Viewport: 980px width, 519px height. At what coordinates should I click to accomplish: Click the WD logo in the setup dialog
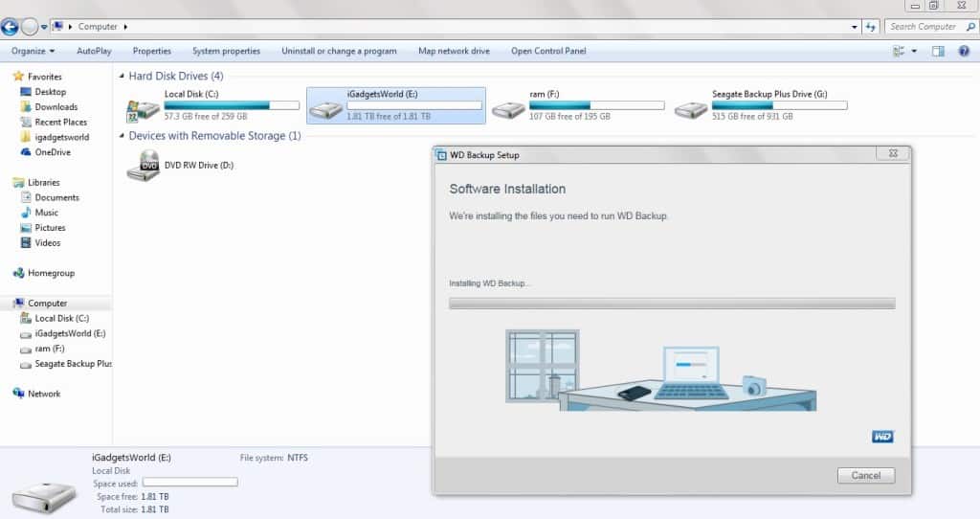(882, 437)
